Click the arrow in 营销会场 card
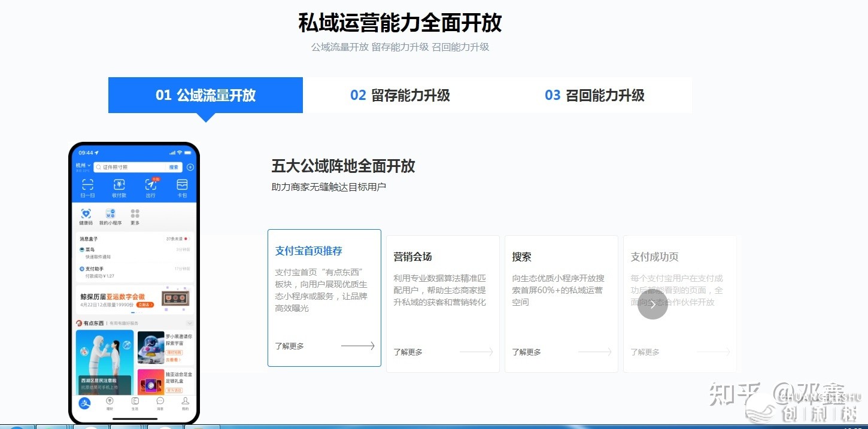Screen dimensions: 868x429 [x=477, y=352]
